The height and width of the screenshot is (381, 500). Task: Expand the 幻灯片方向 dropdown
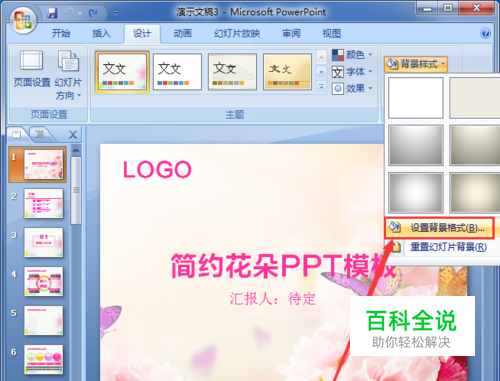[68, 75]
